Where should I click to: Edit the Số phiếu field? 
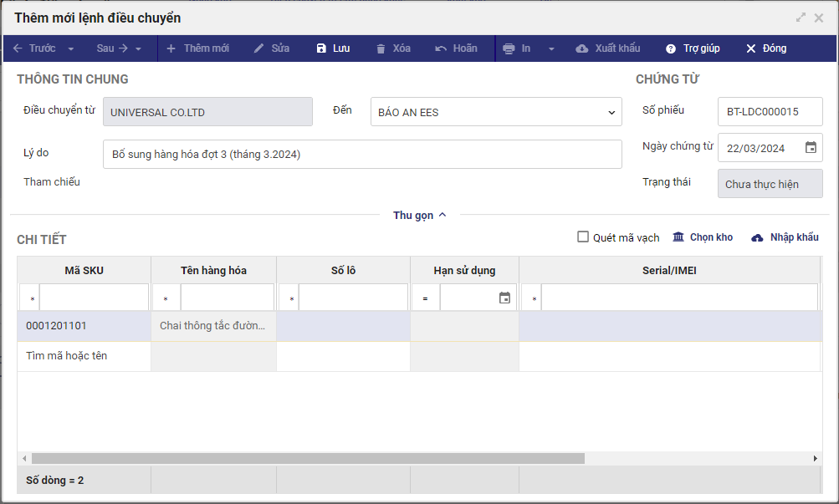(770, 112)
